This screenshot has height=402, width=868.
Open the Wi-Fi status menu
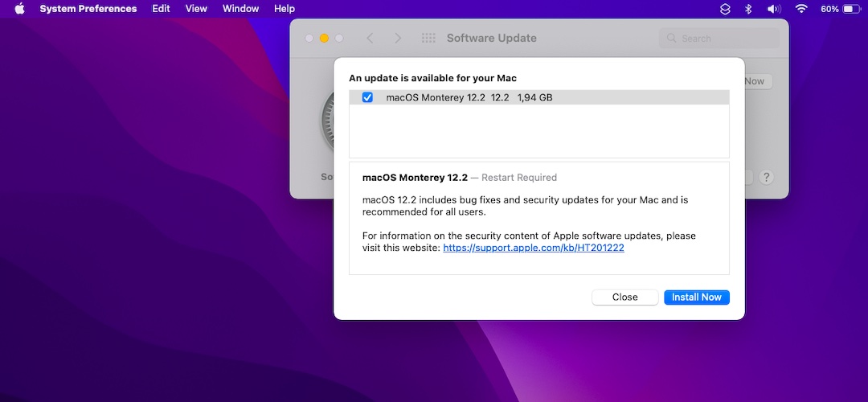pyautogui.click(x=801, y=9)
